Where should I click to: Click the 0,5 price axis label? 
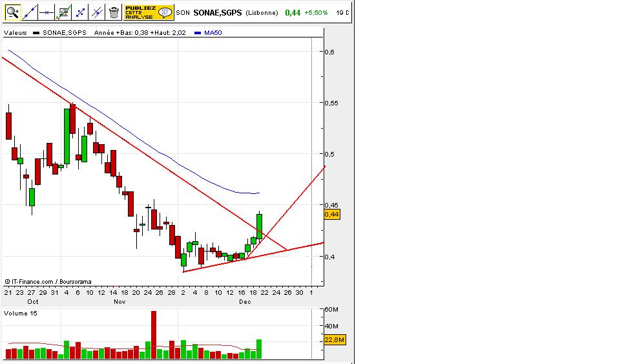(x=329, y=155)
